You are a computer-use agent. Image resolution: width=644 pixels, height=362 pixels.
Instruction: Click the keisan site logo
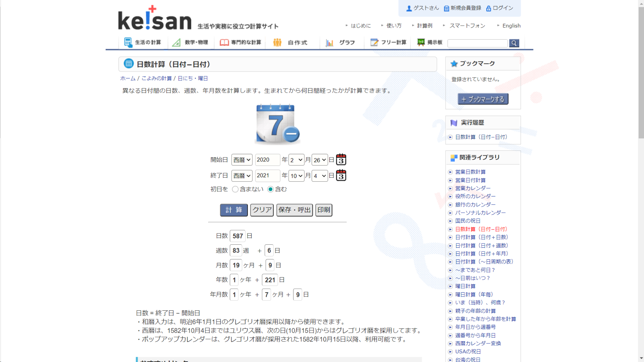click(x=155, y=18)
